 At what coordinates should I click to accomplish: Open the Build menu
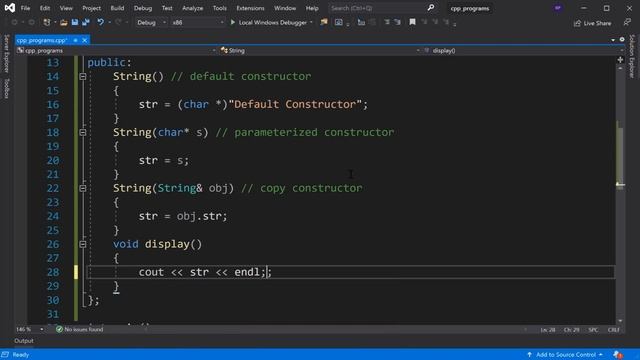[117, 8]
